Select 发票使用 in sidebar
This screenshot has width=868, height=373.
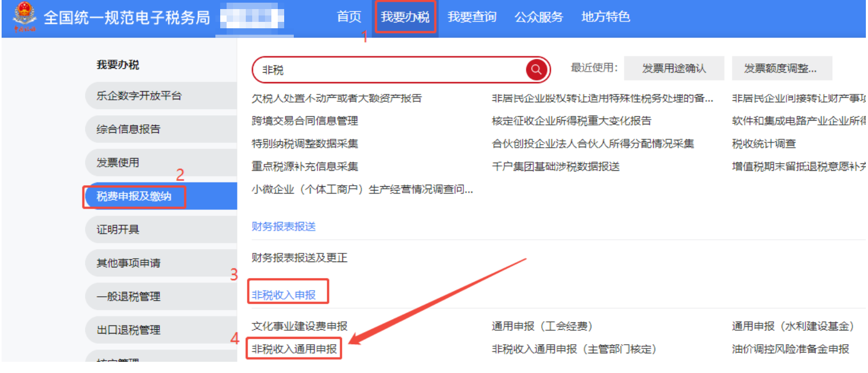point(161,163)
